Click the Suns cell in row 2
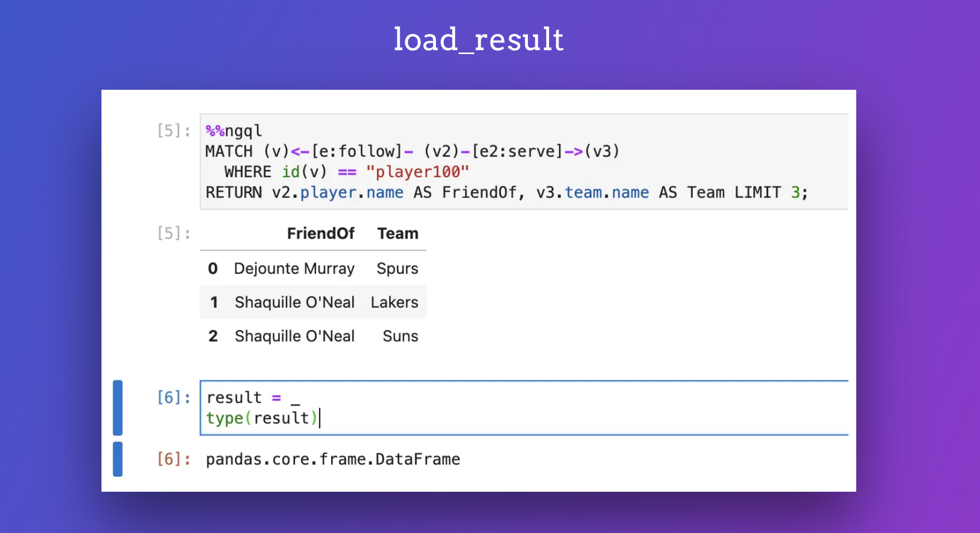Screen dimensions: 980x533 [x=400, y=336]
